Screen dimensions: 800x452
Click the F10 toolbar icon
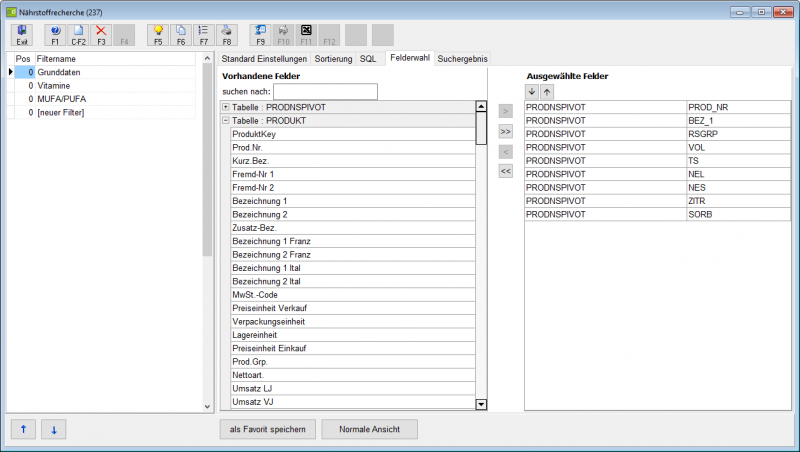point(284,35)
